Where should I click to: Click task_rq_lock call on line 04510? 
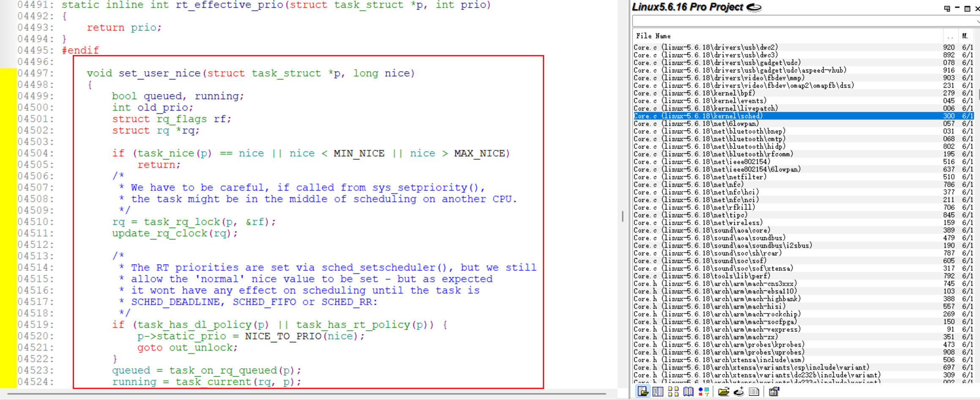point(182,222)
